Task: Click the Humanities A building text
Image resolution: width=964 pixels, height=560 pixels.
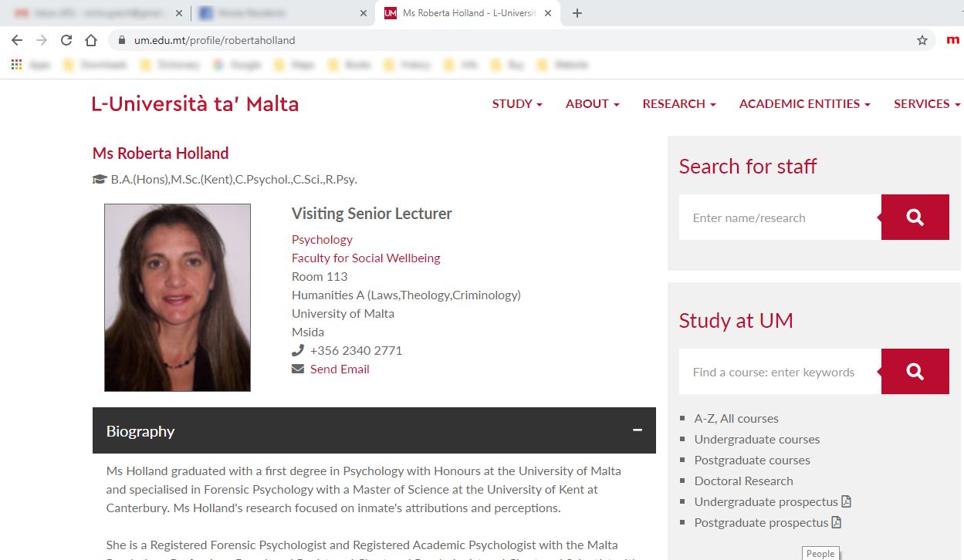Action: point(406,295)
